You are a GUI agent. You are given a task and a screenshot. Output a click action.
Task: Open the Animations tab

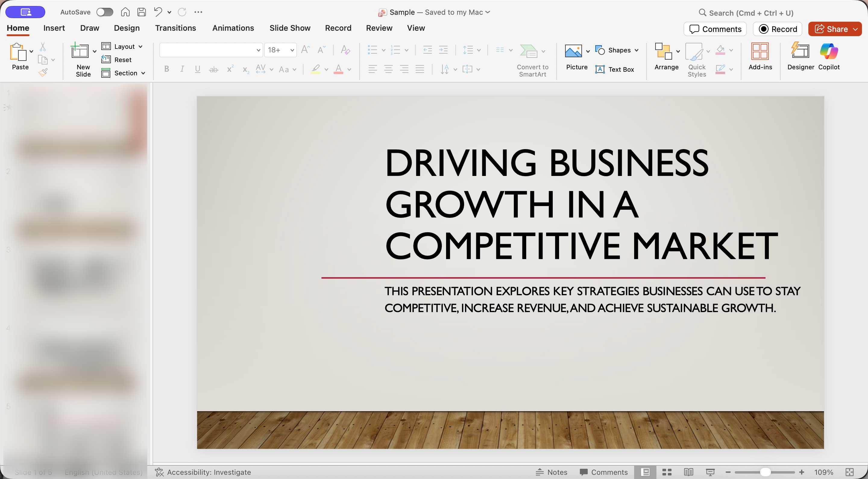[233, 28]
